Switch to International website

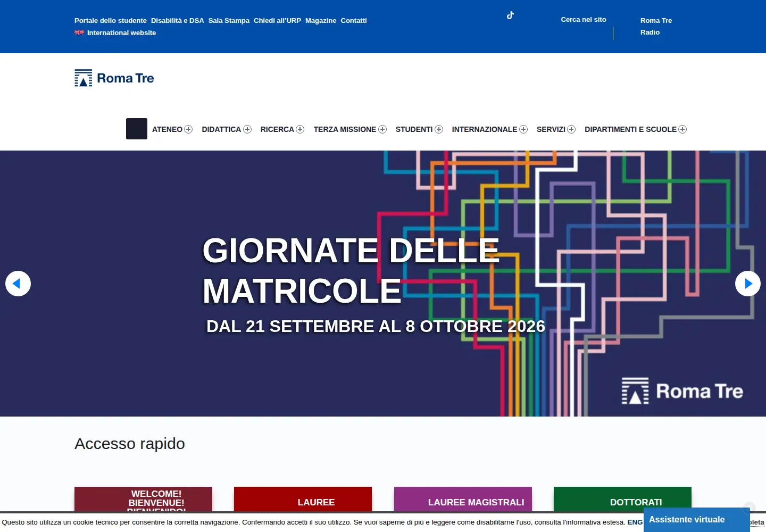[x=121, y=33]
